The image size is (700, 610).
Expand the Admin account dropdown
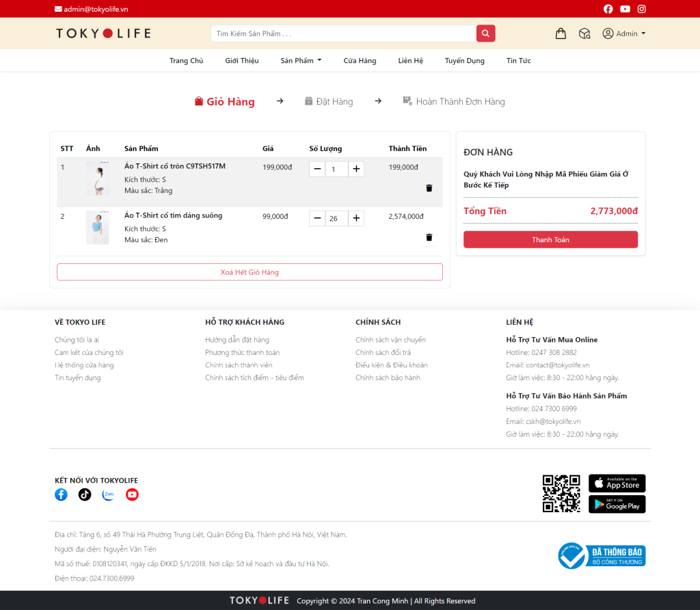[x=624, y=34]
